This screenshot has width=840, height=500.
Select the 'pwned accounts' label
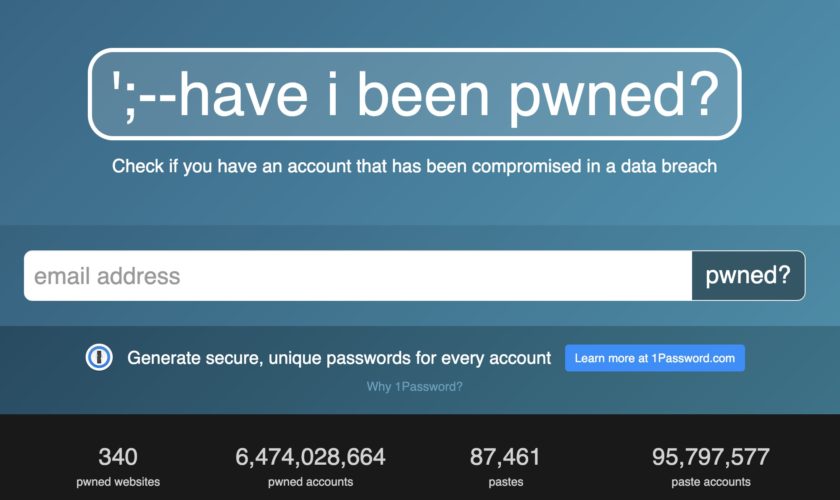310,482
